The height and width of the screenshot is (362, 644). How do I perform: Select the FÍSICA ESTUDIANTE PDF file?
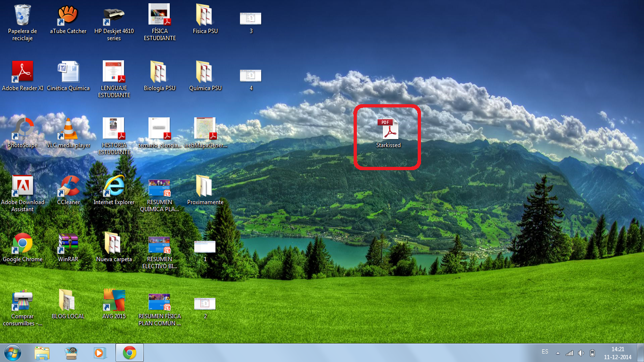pos(160,23)
